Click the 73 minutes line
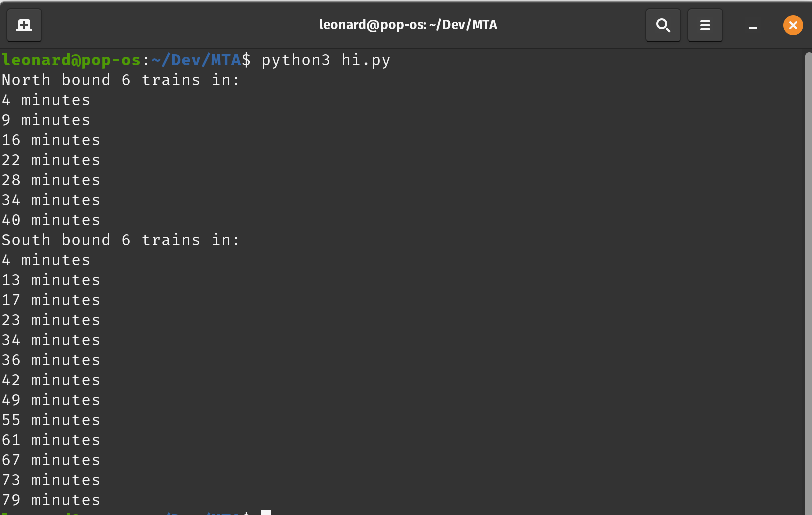This screenshot has height=515, width=812. (51, 480)
